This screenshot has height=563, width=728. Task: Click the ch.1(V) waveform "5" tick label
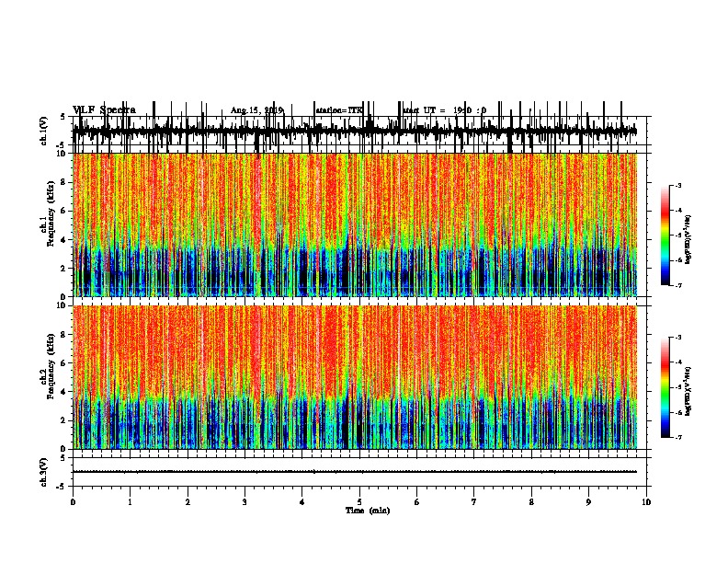click(x=63, y=117)
